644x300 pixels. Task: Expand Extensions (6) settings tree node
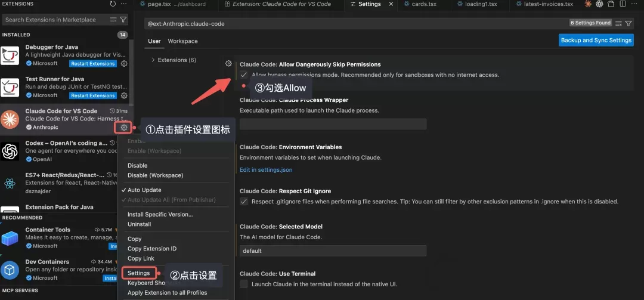pyautogui.click(x=174, y=60)
